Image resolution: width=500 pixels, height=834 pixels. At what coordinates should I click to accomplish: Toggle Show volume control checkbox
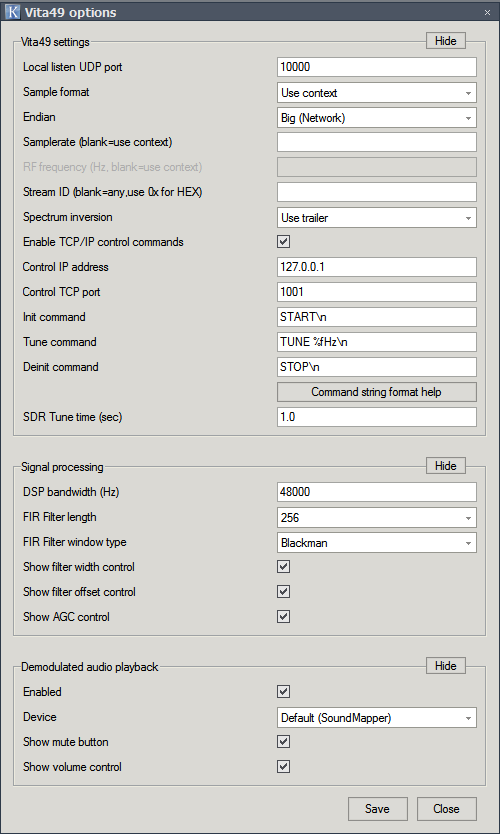pyautogui.click(x=284, y=766)
